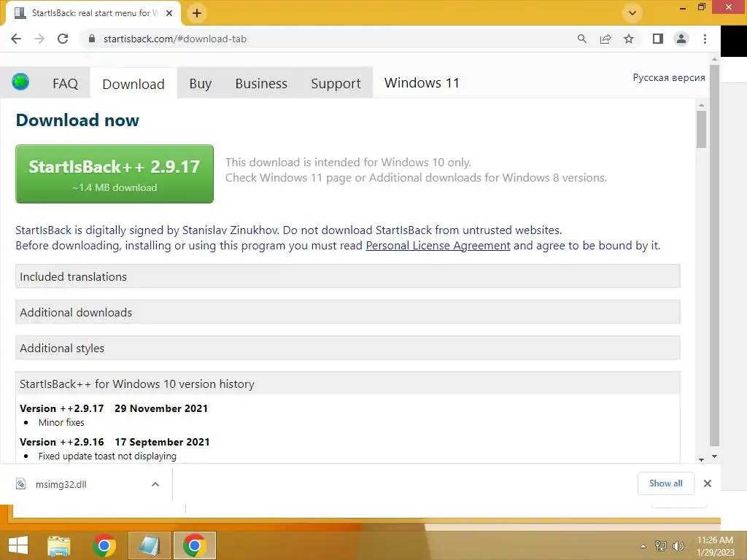
Task: Share this page via share icon
Action: pos(605,39)
